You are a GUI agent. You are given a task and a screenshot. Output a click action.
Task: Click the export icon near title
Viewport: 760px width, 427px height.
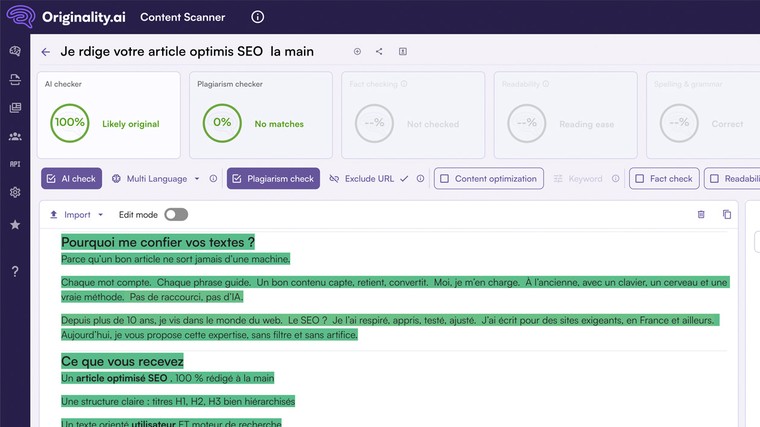(x=403, y=51)
